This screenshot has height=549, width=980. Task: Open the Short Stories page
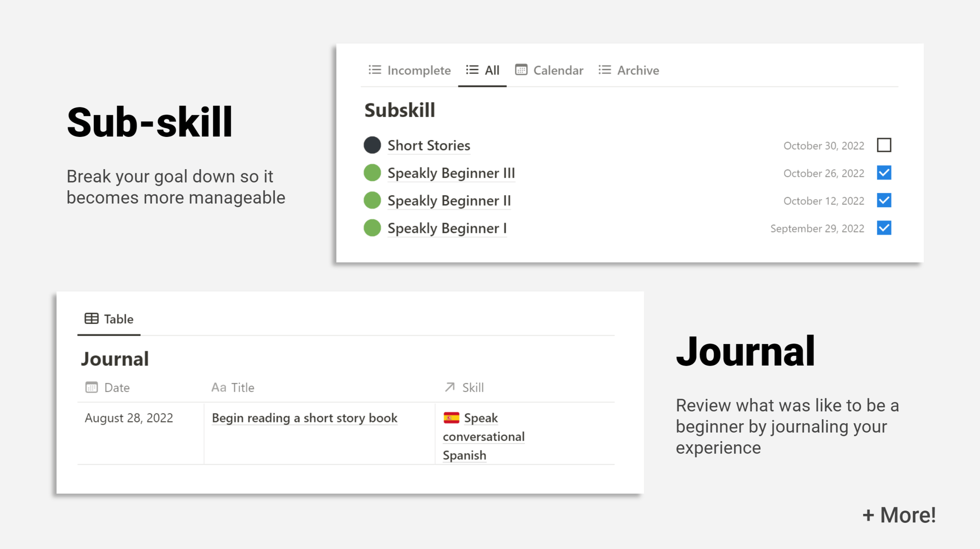point(428,145)
